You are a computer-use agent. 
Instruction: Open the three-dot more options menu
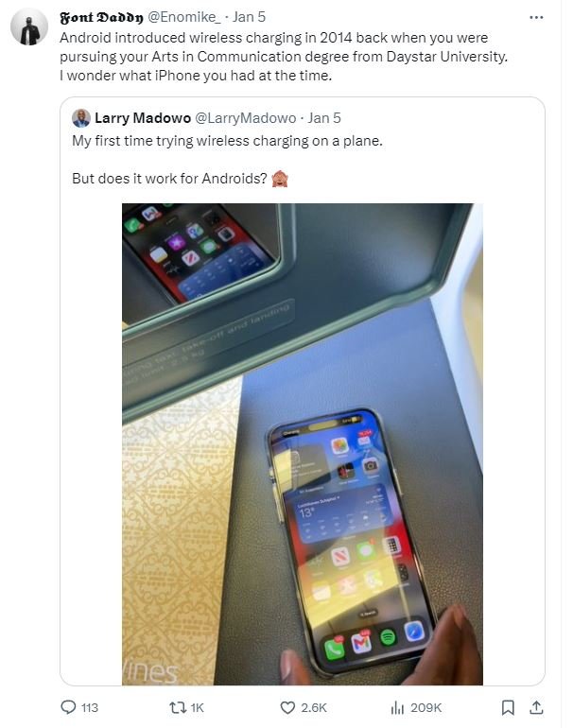click(536, 17)
